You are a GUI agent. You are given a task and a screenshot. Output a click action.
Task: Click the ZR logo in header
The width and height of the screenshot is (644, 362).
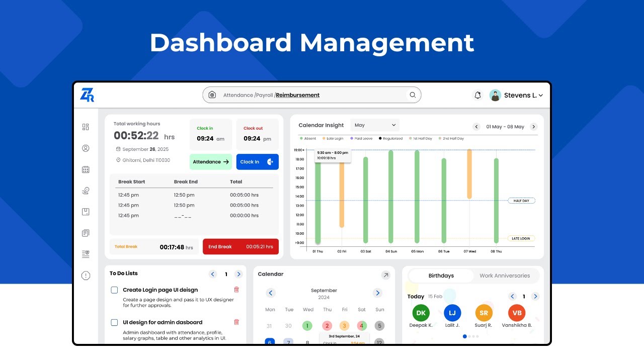click(88, 95)
